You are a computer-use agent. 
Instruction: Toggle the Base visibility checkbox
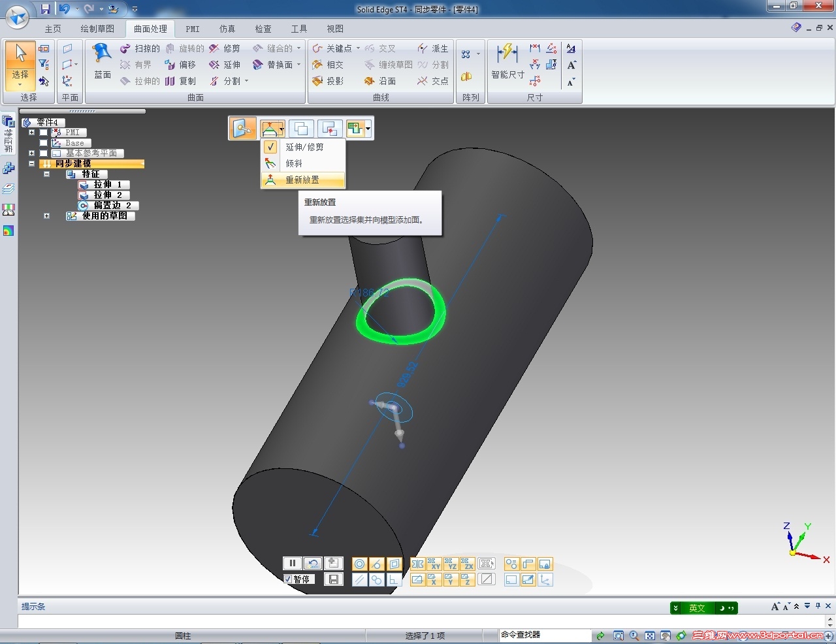[x=44, y=143]
